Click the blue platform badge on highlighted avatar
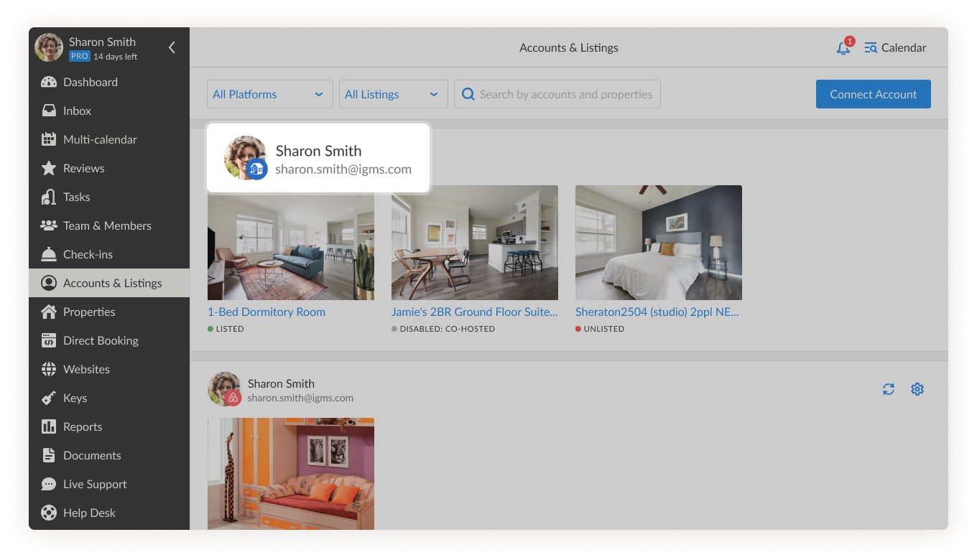The image size is (977, 560). (x=257, y=169)
